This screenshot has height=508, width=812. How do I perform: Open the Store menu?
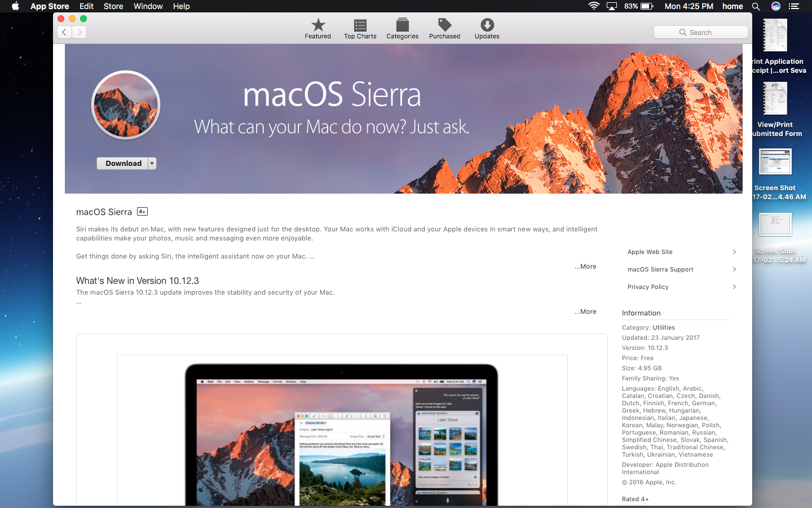point(113,6)
